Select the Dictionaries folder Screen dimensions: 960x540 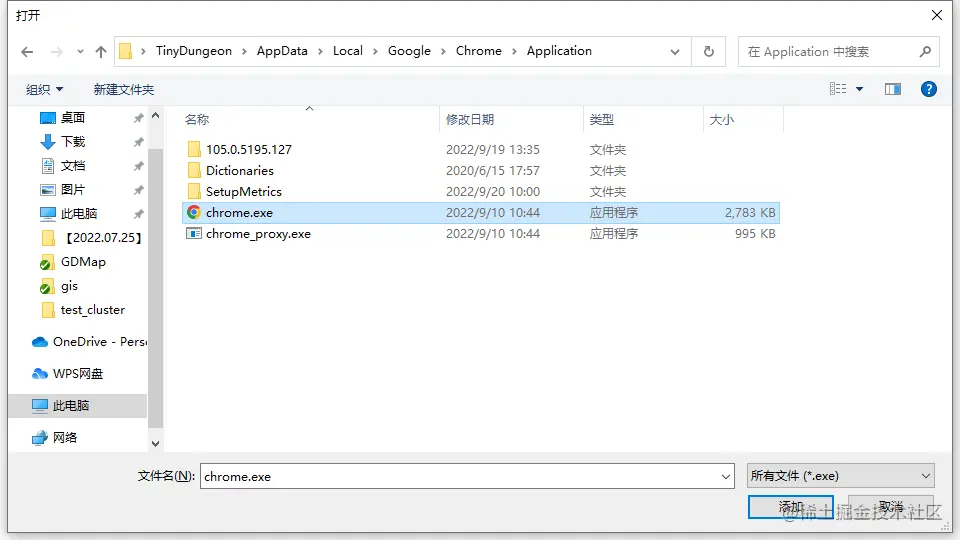pyautogui.click(x=239, y=170)
